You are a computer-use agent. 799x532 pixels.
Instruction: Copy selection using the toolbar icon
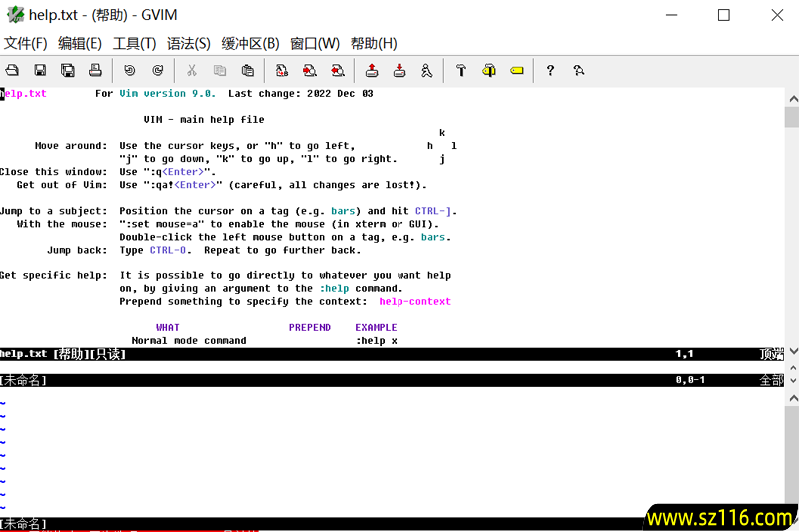tap(220, 70)
